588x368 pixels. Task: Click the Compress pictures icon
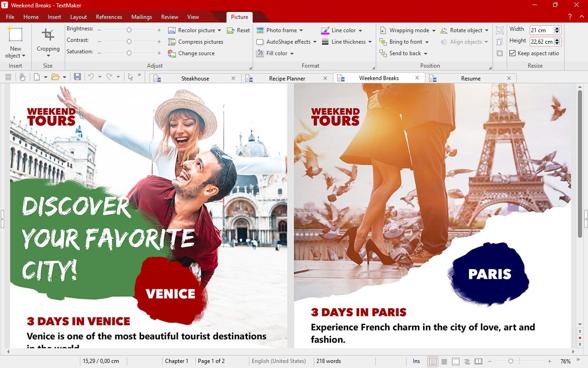[x=172, y=42]
